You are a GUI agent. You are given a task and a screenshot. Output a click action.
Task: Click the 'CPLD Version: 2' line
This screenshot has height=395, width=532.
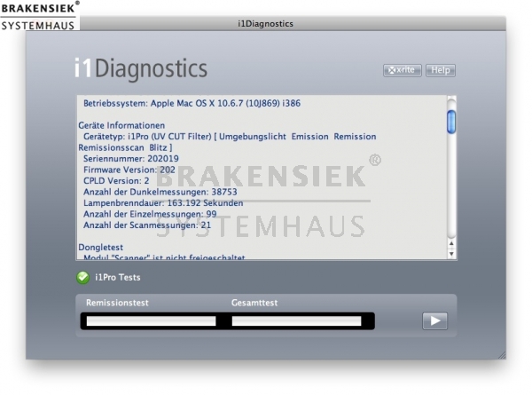pos(116,181)
